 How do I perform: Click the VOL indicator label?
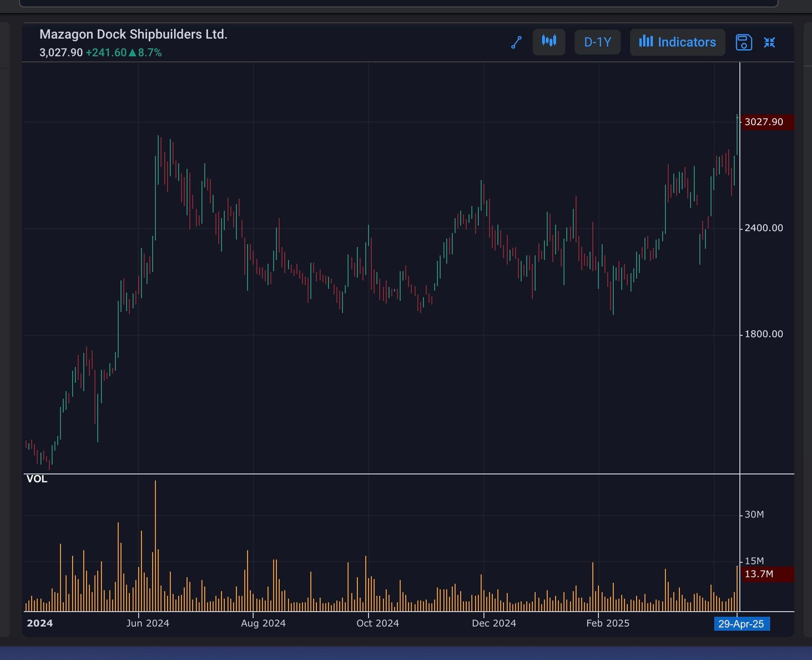(37, 479)
